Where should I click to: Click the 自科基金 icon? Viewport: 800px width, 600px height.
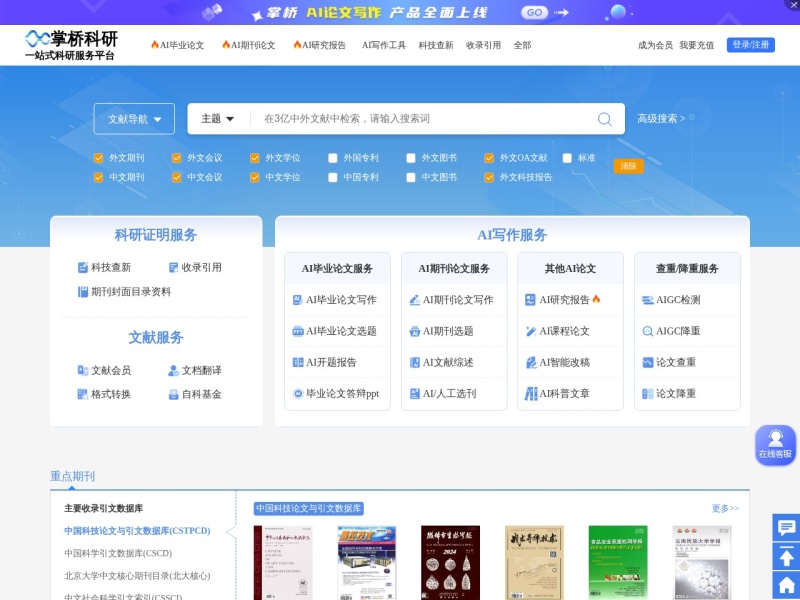pos(173,394)
